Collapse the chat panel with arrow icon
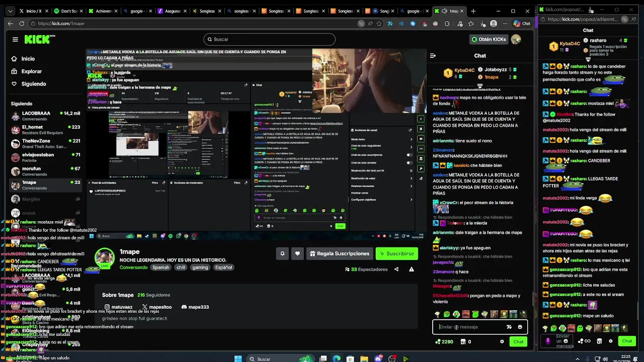Screen dimensions: 644x362 [x=433, y=56]
